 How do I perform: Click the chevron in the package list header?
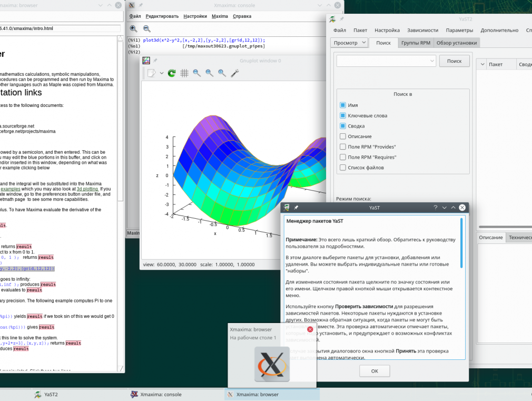coord(482,64)
